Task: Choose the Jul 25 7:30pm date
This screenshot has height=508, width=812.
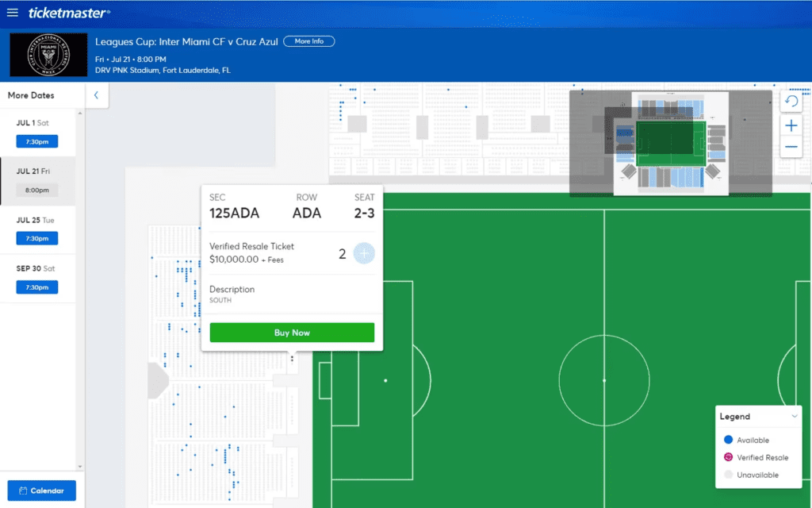Action: (x=36, y=238)
